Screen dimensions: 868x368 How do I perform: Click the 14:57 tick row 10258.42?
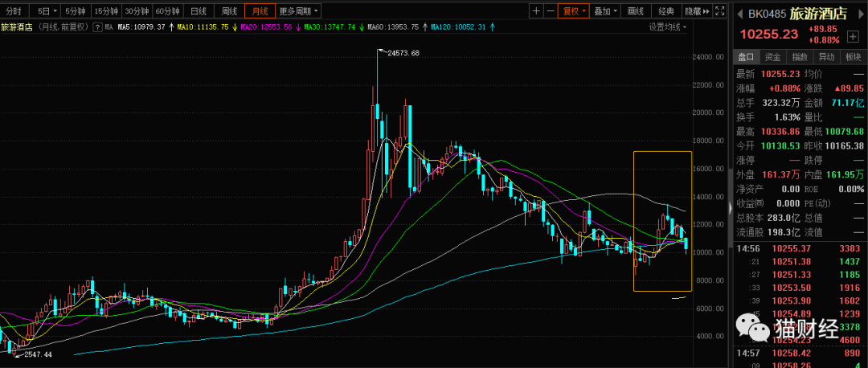[800, 353]
